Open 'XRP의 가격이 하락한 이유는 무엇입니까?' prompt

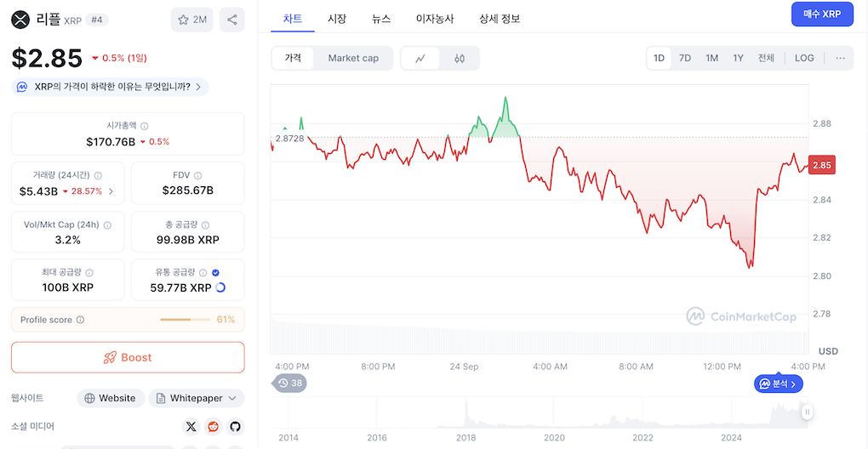pyautogui.click(x=110, y=87)
